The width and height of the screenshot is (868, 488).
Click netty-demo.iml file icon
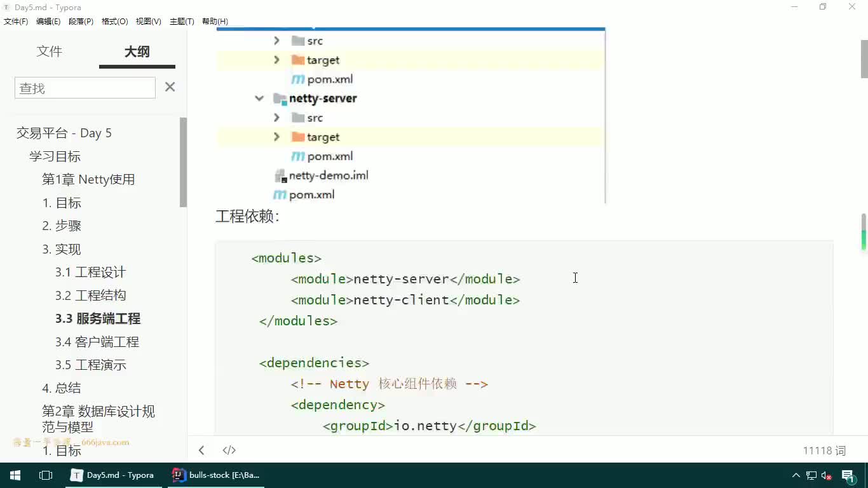tap(280, 175)
